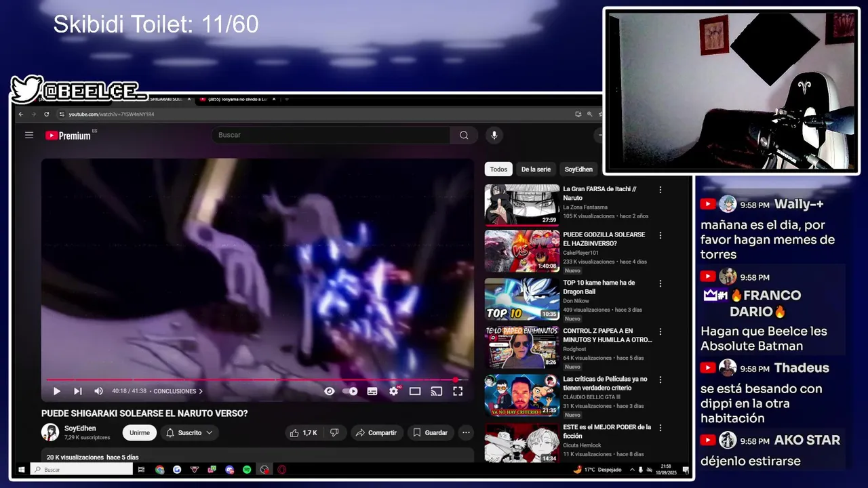Cast video to a device
The image size is (868, 488).
pos(437,391)
